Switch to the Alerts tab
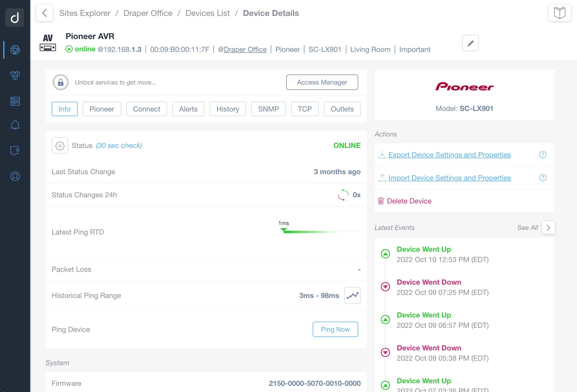This screenshot has width=577, height=392. coord(188,109)
